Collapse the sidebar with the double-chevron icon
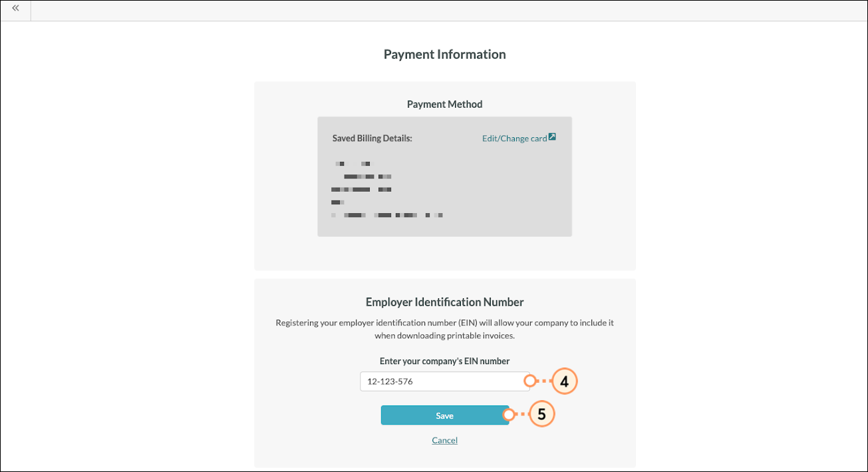Viewport: 868px width, 472px height. point(15,9)
